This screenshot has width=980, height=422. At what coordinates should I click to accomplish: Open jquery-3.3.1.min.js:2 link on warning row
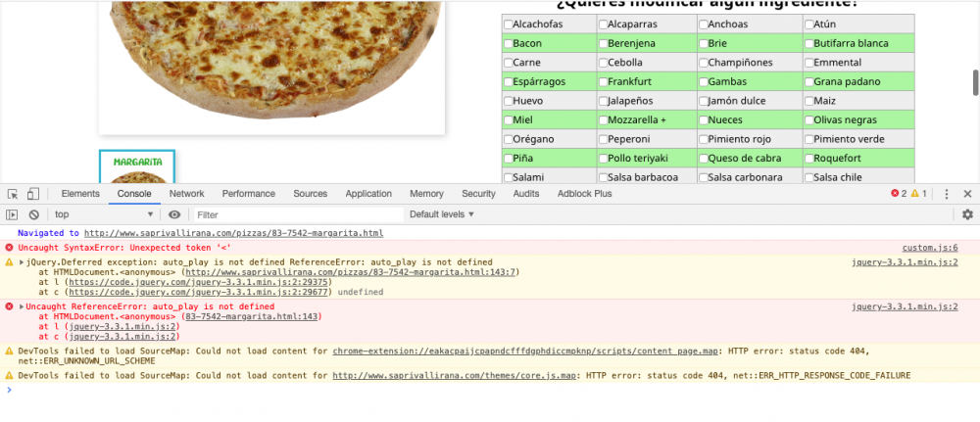[x=905, y=262]
